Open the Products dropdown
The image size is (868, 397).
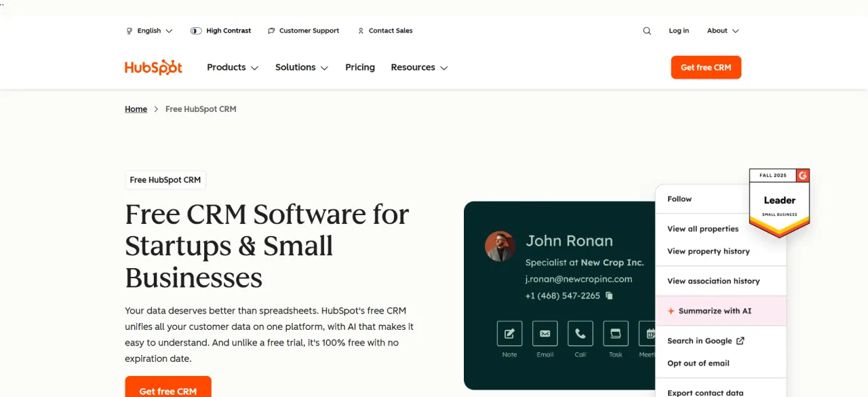tap(232, 67)
